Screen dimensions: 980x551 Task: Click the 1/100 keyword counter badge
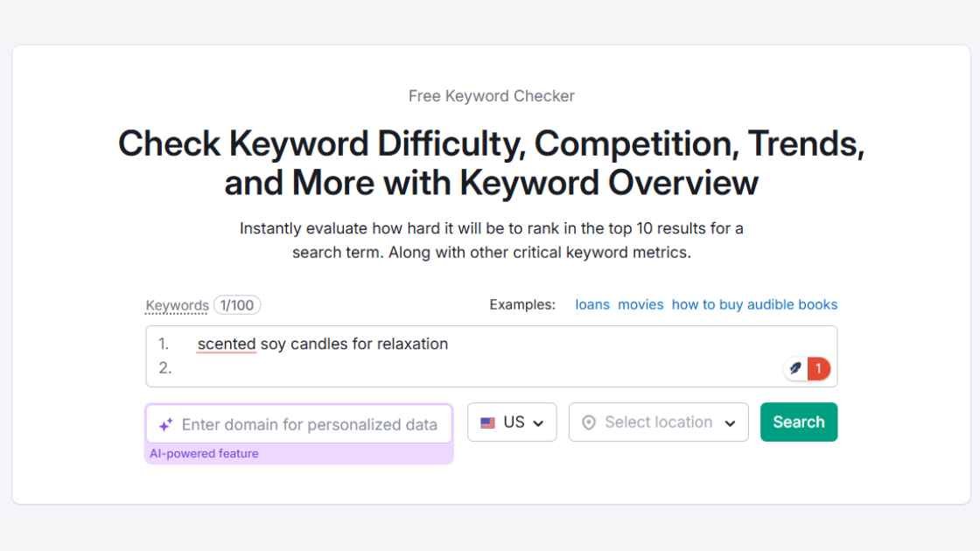[237, 305]
